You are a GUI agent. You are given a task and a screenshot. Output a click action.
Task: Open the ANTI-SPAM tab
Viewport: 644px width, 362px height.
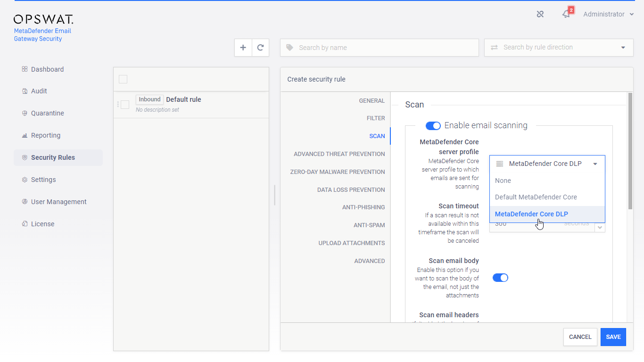coord(369,225)
